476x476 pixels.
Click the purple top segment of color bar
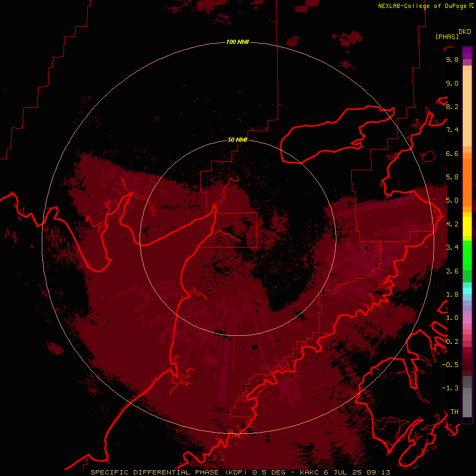pyautogui.click(x=467, y=53)
